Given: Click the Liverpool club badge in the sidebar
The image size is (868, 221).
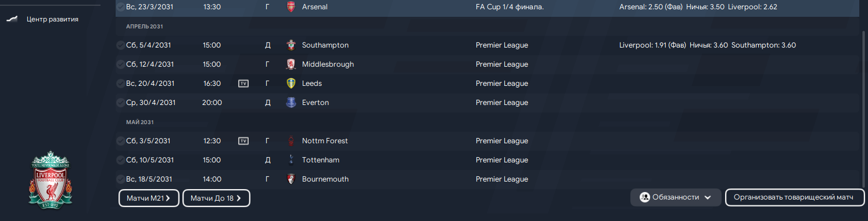Looking at the screenshot, I should [x=50, y=180].
